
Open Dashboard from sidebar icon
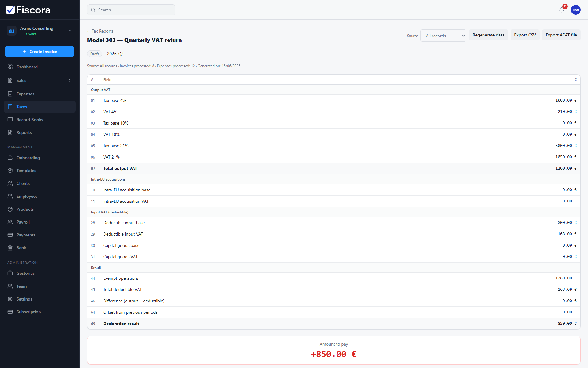[10, 67]
